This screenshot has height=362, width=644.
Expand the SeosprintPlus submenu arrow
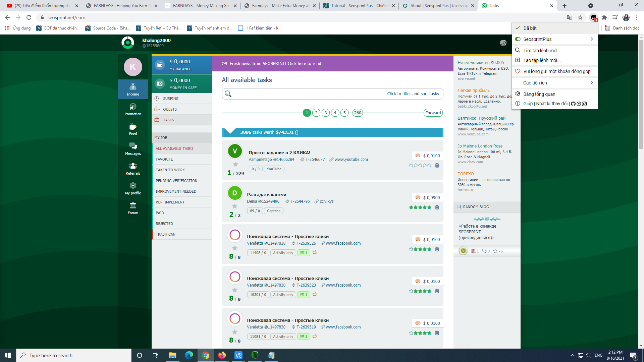[x=592, y=39]
